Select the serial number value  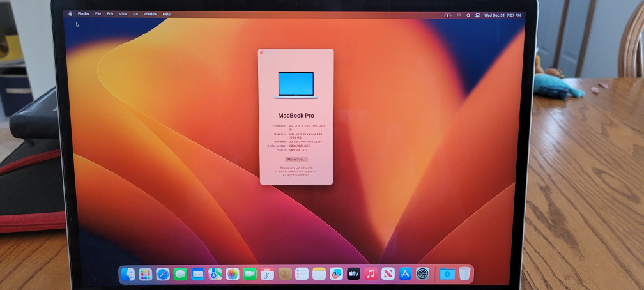pos(300,146)
